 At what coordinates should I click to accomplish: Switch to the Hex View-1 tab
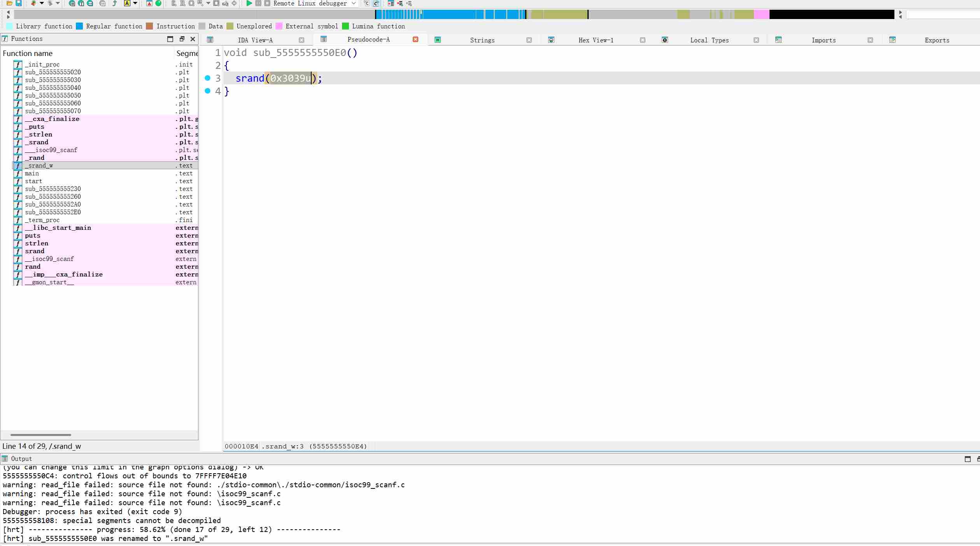tap(595, 40)
